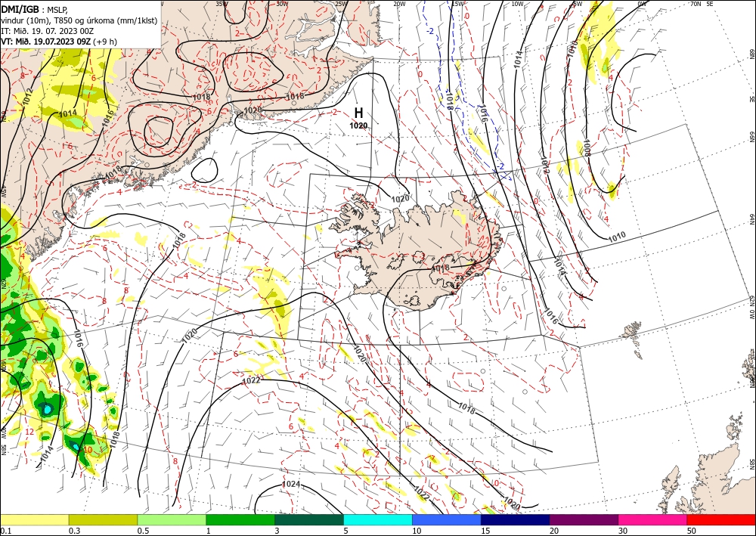Click the blue 10–15 legend swatch
Viewport: 756px width, 536px height.
(447, 519)
